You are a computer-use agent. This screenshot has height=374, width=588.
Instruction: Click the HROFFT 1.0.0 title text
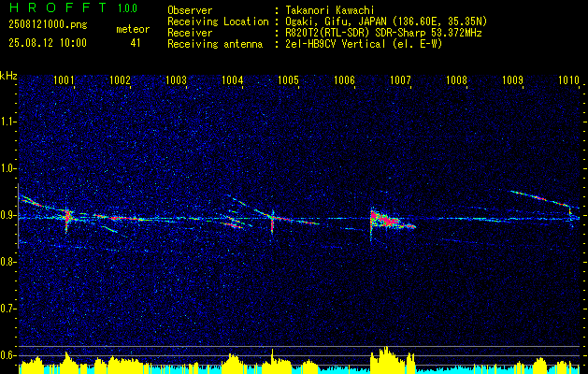click(74, 7)
